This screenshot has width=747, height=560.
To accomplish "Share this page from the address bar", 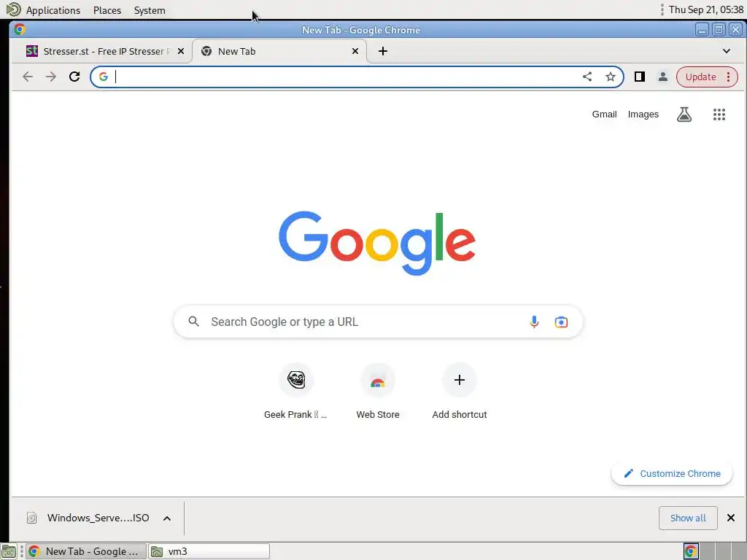I will click(587, 77).
